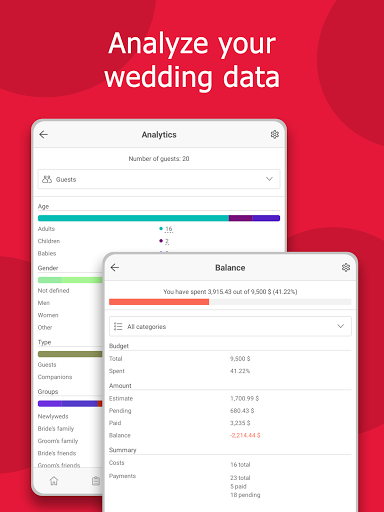The image size is (384, 512).
Task: Click the list icon beside All categories
Action: tap(118, 326)
